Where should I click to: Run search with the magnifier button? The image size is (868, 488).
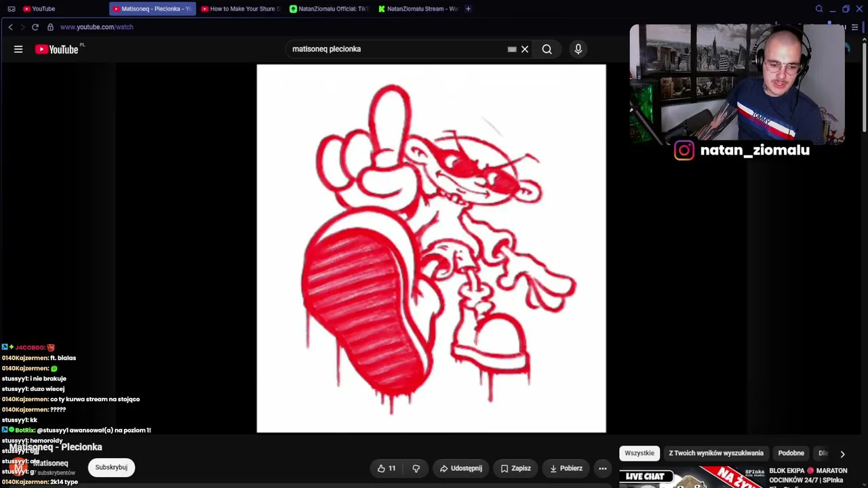[x=547, y=49]
